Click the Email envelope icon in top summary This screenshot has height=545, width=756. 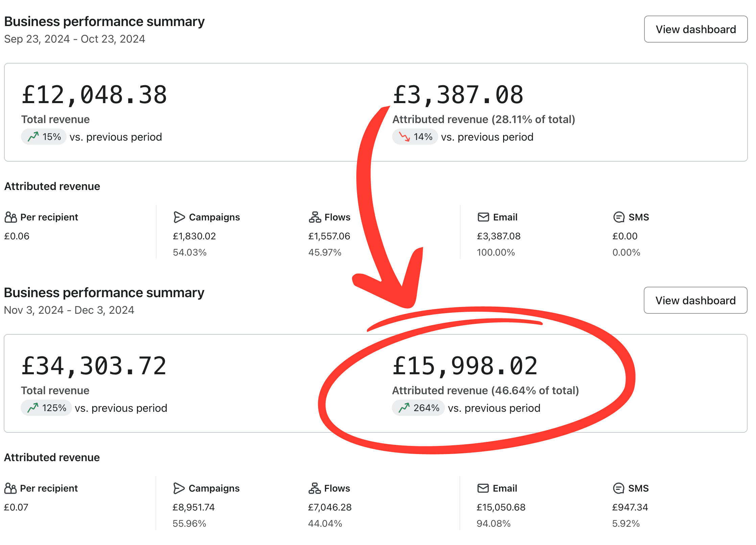tap(483, 217)
